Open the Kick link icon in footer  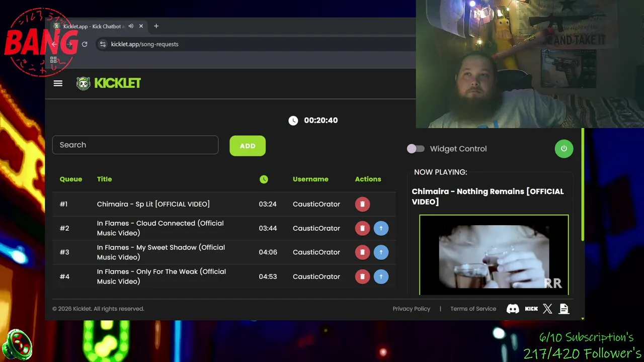531,309
